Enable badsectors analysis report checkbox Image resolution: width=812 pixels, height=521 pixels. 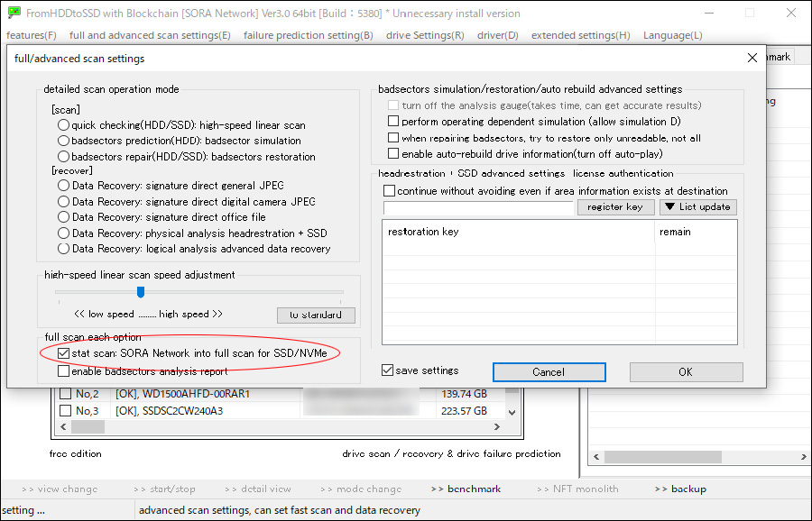pos(63,370)
